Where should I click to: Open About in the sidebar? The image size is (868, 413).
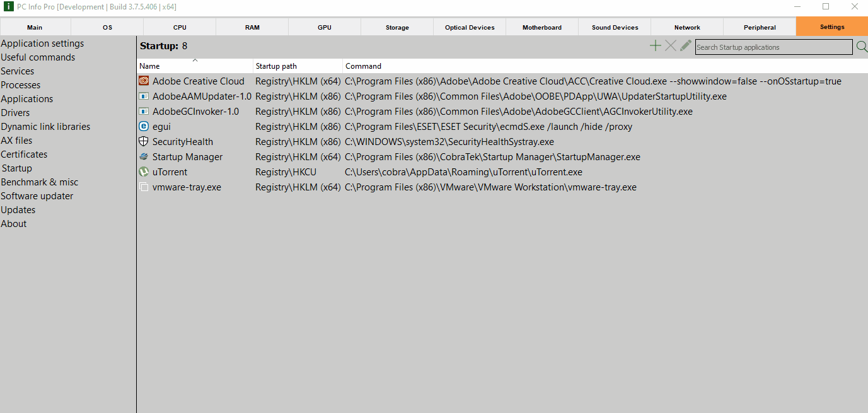pos(14,224)
